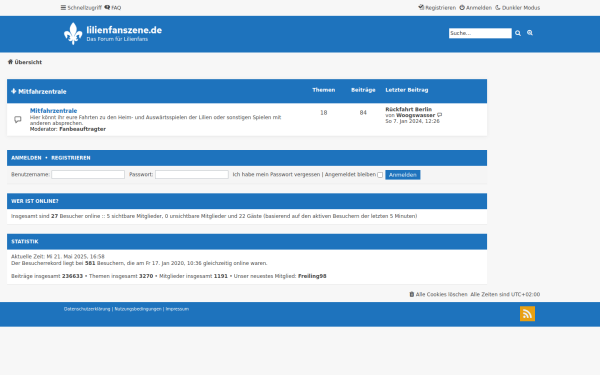This screenshot has height=375, width=600.
Task: Click the blue Anmelden submit button
Action: (403, 175)
